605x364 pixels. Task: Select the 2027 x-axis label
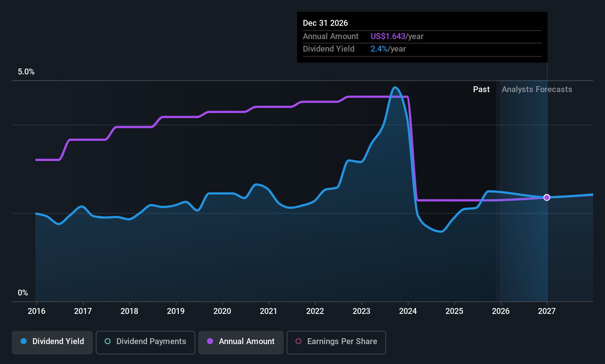(547, 311)
